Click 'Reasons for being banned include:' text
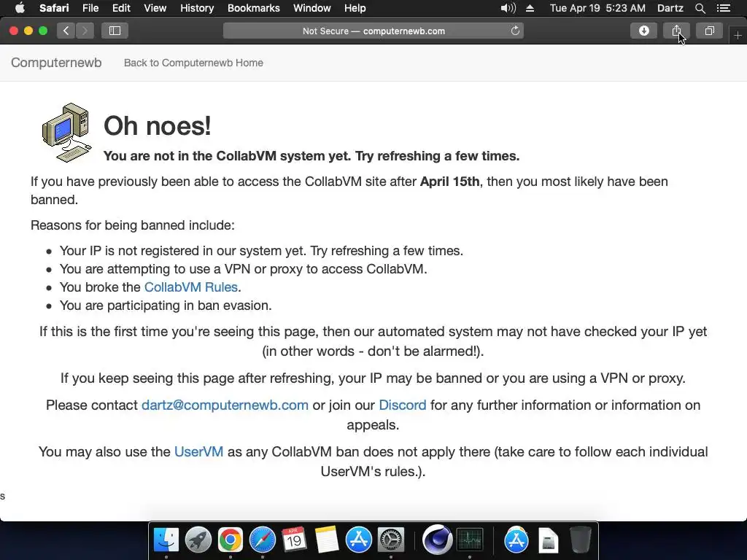747x560 pixels. pyautogui.click(x=133, y=225)
